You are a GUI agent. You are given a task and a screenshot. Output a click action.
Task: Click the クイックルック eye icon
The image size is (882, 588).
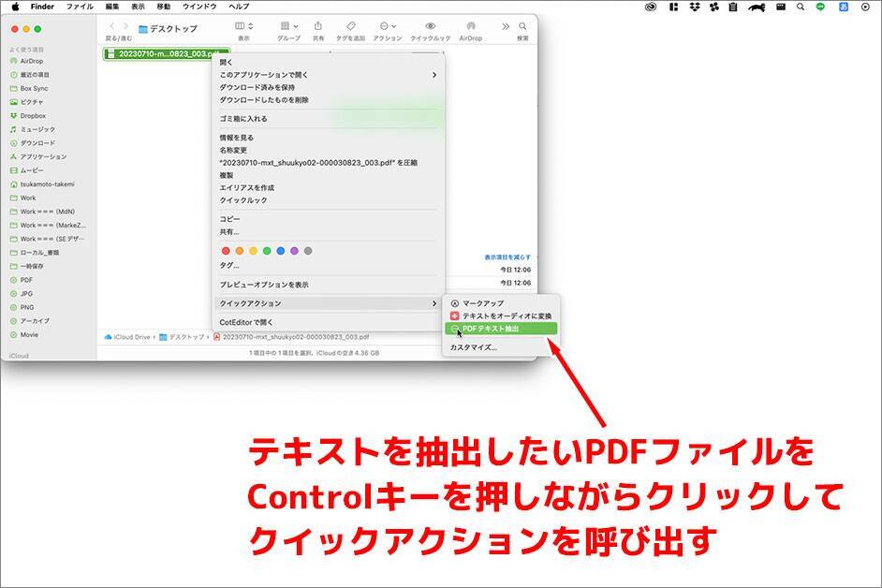(431, 26)
